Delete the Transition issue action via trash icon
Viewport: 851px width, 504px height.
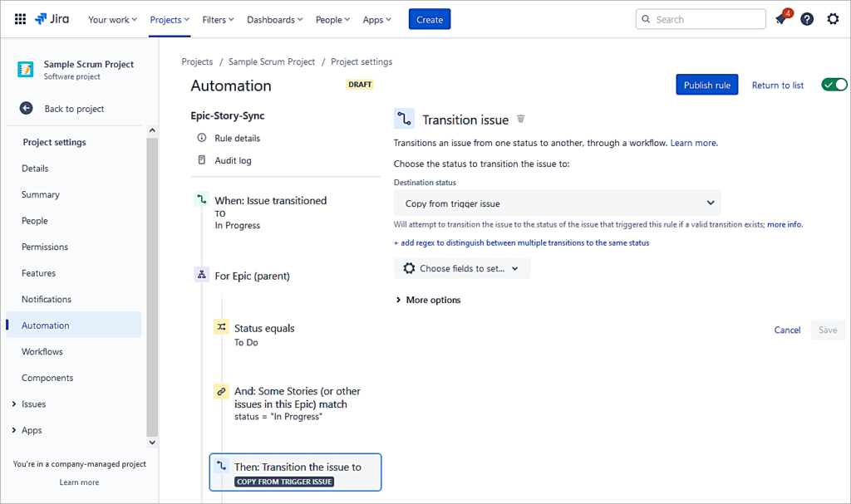pyautogui.click(x=521, y=119)
